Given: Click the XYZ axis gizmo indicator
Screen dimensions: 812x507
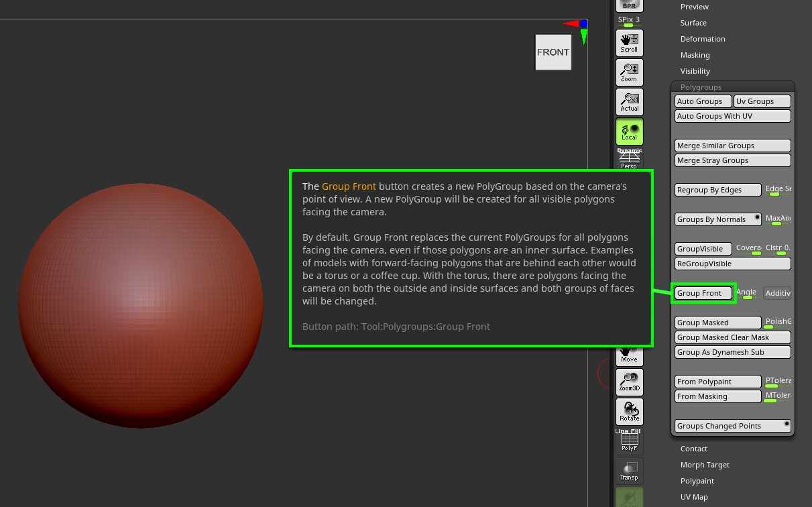Looking at the screenshot, I should (x=576, y=31).
